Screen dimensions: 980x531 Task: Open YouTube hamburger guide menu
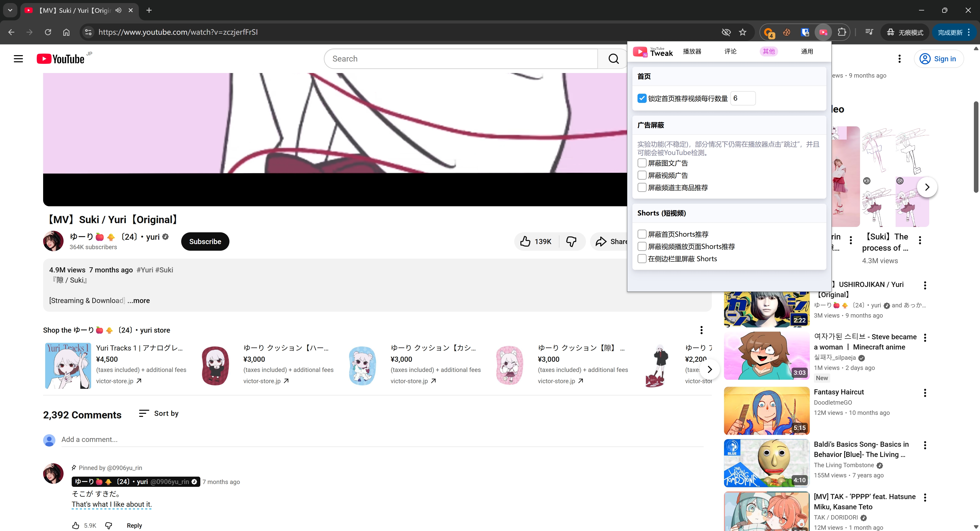(18, 59)
